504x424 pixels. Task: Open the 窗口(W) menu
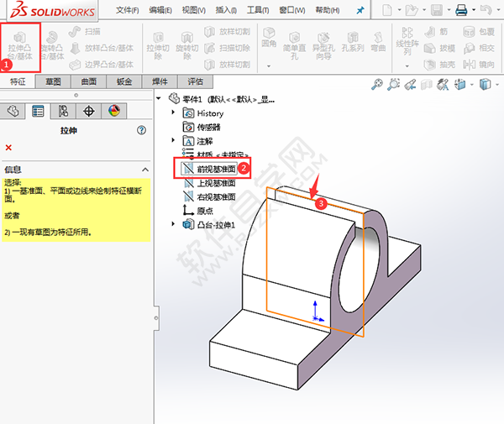pyautogui.click(x=292, y=10)
